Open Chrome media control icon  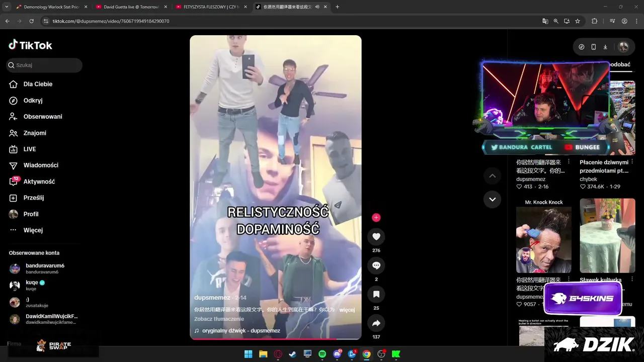tap(612, 21)
